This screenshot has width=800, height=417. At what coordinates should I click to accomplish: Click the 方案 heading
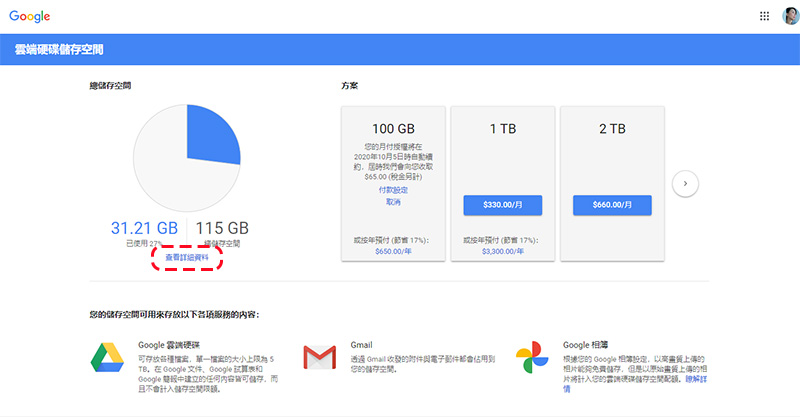(349, 86)
